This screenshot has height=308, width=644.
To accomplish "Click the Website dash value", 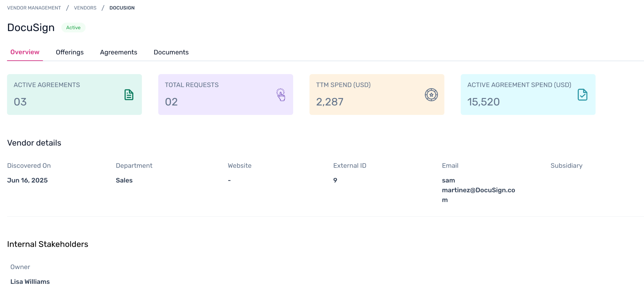I will pyautogui.click(x=230, y=180).
